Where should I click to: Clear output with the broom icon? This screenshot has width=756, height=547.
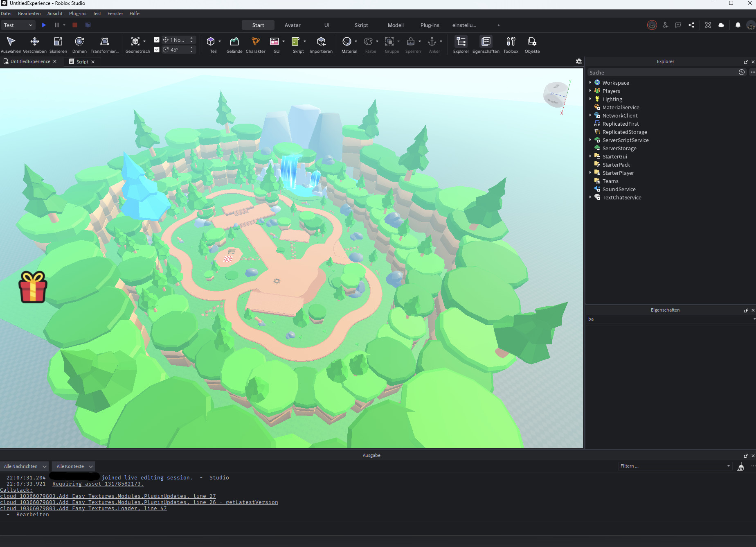coord(740,466)
